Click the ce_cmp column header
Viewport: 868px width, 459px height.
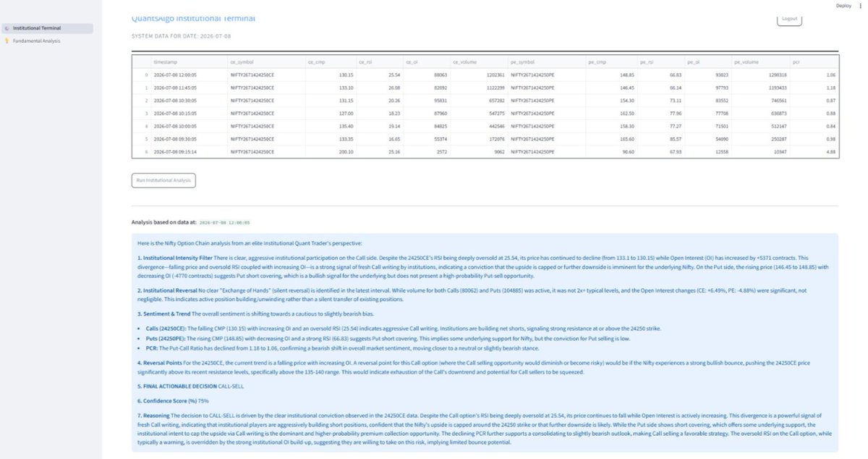click(x=330, y=62)
